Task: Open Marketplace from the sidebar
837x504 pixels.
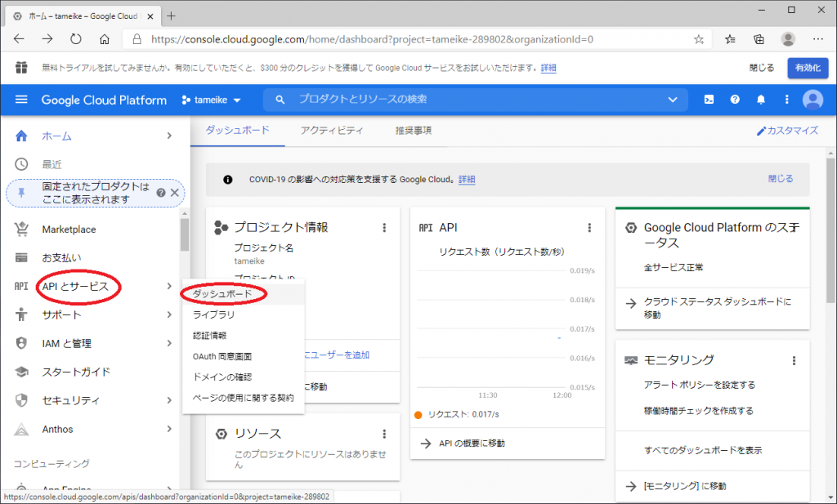Action: [x=69, y=230]
